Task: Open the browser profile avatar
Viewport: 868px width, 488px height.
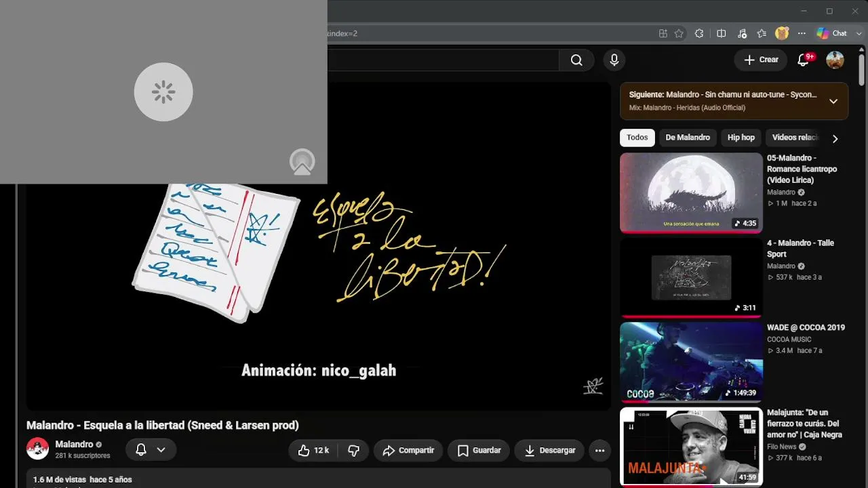Action: [782, 33]
